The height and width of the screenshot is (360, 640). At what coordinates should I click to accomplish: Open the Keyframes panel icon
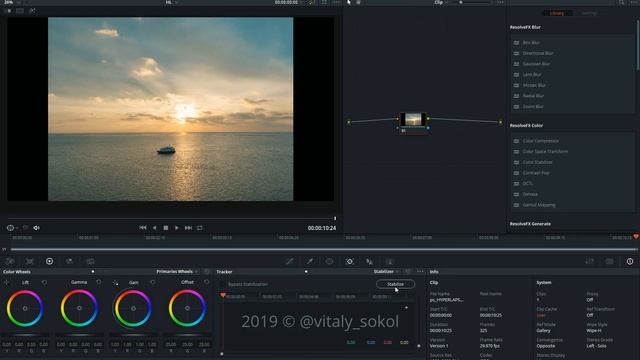(590, 261)
